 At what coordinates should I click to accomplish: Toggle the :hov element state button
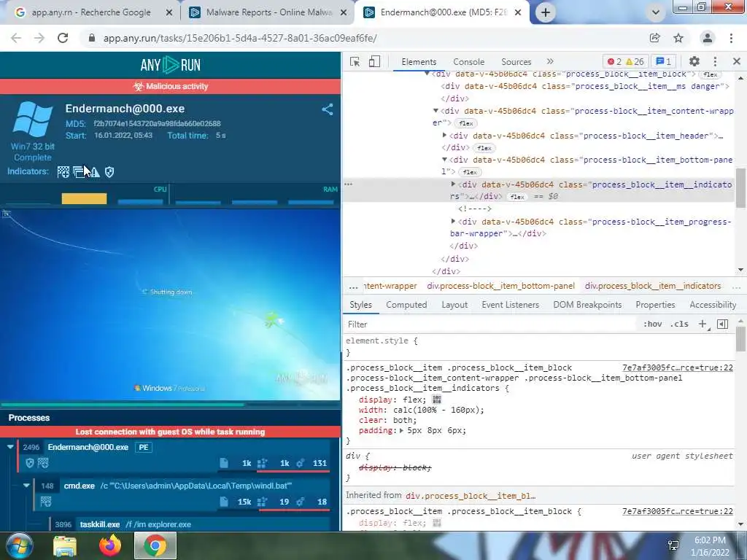pos(653,324)
